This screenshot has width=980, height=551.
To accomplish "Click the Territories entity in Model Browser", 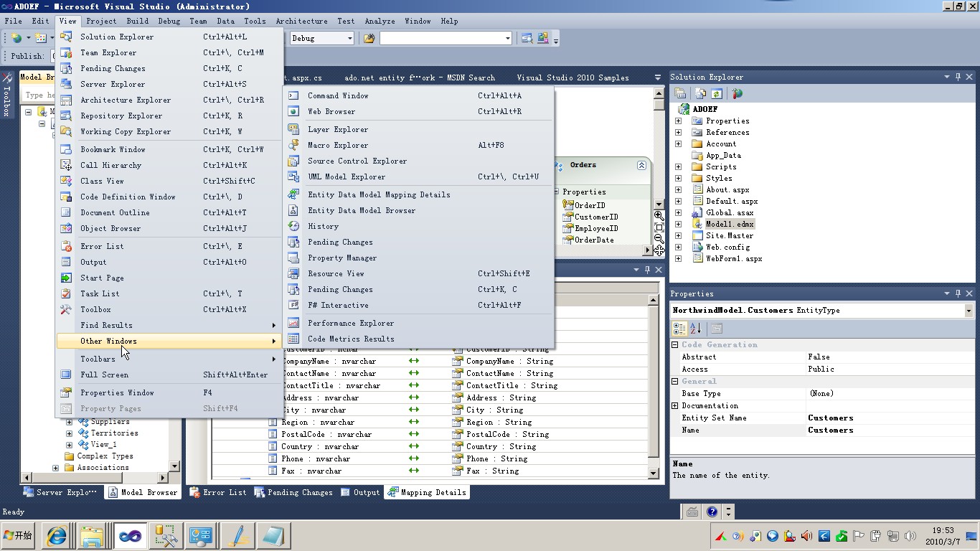I will 114,433.
